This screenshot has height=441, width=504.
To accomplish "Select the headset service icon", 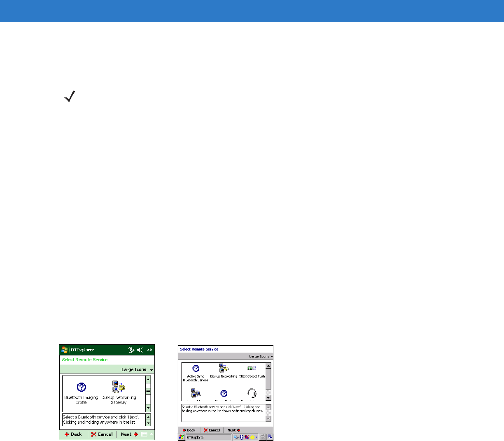I will tap(252, 394).
